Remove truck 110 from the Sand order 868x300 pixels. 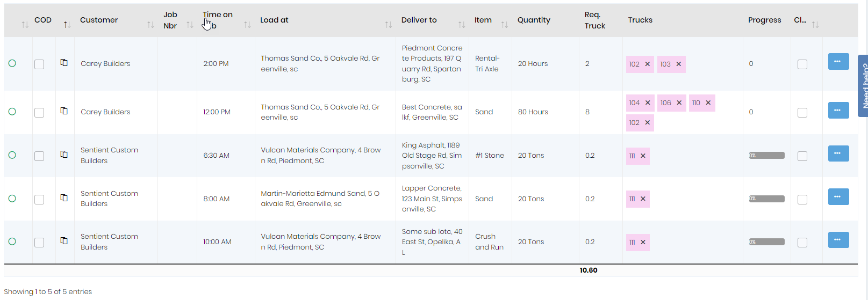708,103
